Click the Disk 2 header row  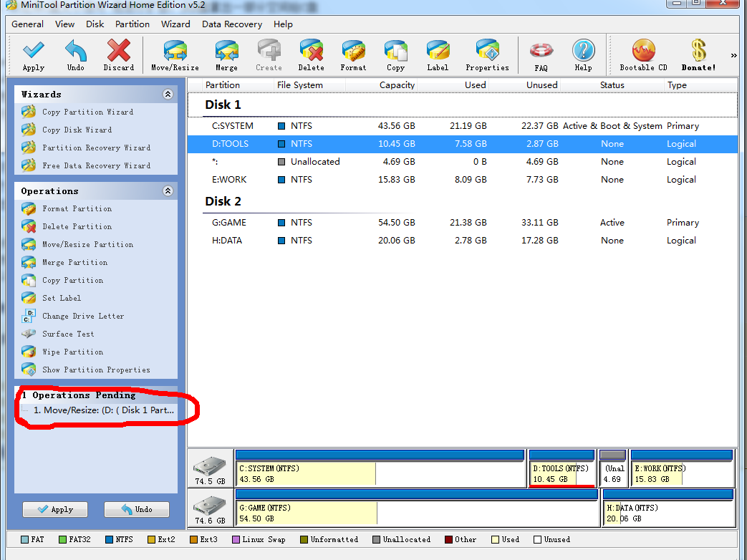[x=463, y=201]
